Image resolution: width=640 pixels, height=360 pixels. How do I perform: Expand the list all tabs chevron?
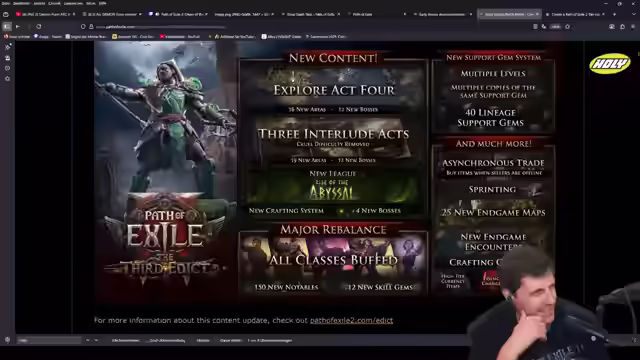pos(634,14)
